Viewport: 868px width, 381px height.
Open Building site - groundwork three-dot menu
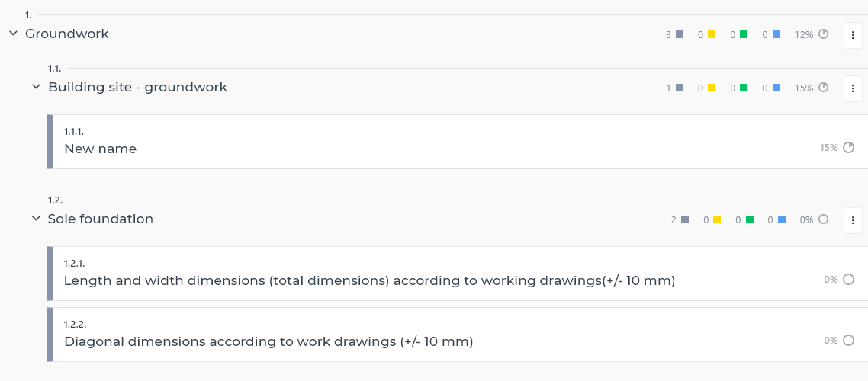[853, 88]
